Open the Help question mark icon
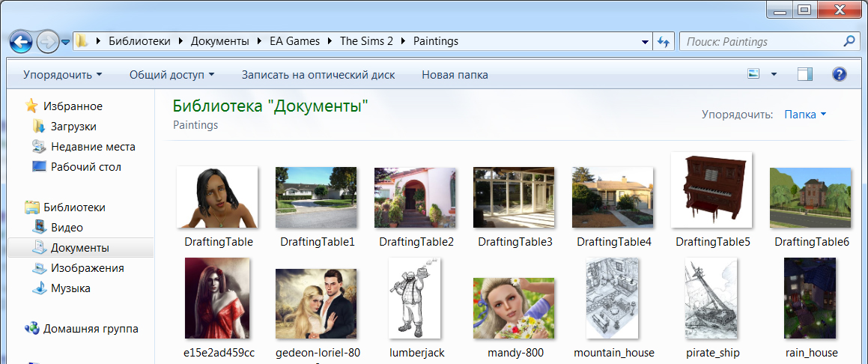 (x=840, y=74)
